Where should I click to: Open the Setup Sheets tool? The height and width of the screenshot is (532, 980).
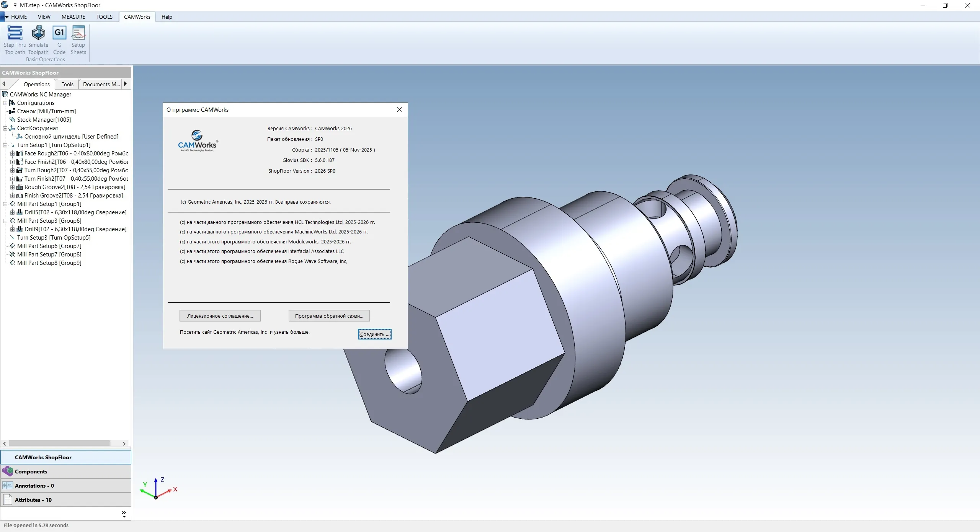[78, 33]
